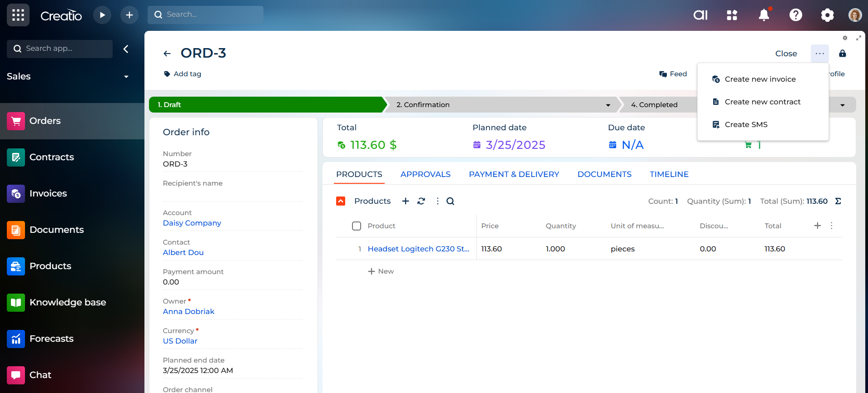Viewport: 868px width, 393px height.
Task: Collapse the Products list with orange toggle
Action: click(341, 201)
